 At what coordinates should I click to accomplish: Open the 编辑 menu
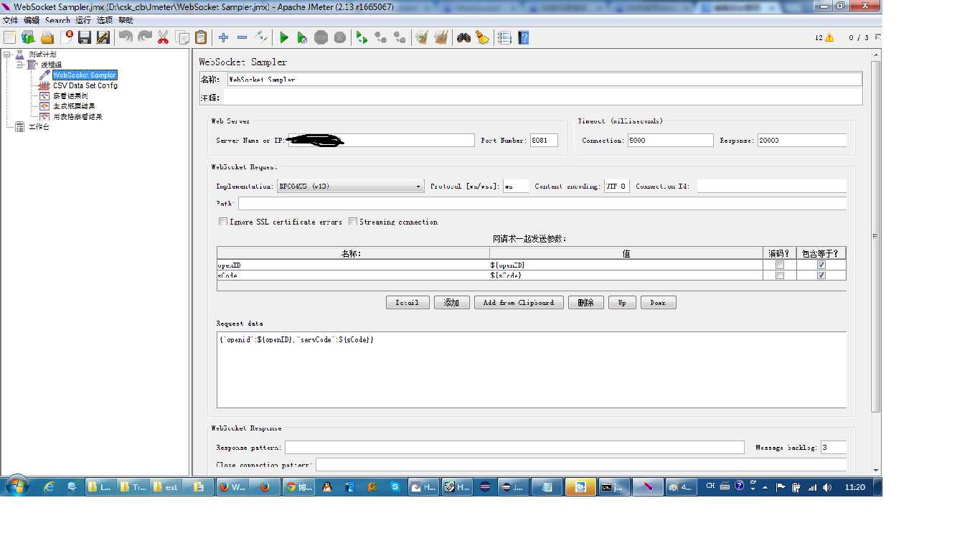(x=32, y=20)
